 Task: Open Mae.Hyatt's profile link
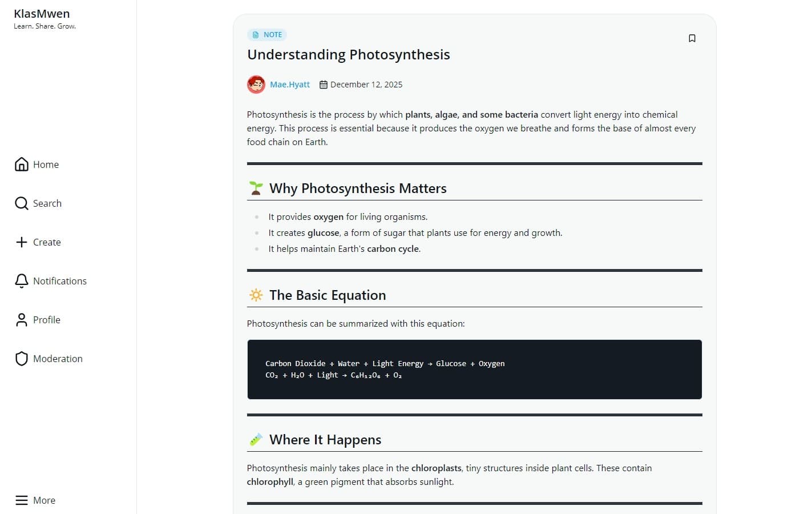[x=290, y=84]
